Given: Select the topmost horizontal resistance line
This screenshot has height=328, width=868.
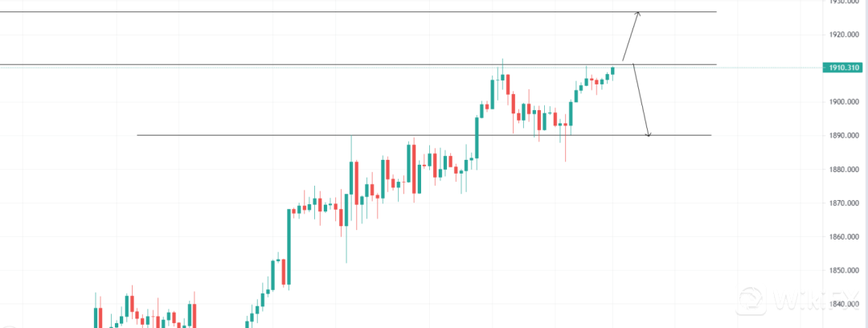Looking at the screenshot, I should coord(321,12).
